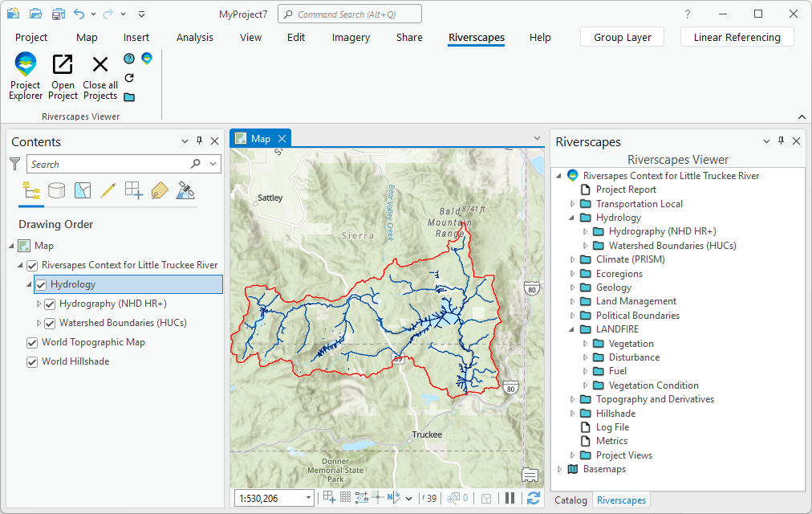Refresh the map view using status bar icon
The width and height of the screenshot is (812, 514).
point(534,498)
